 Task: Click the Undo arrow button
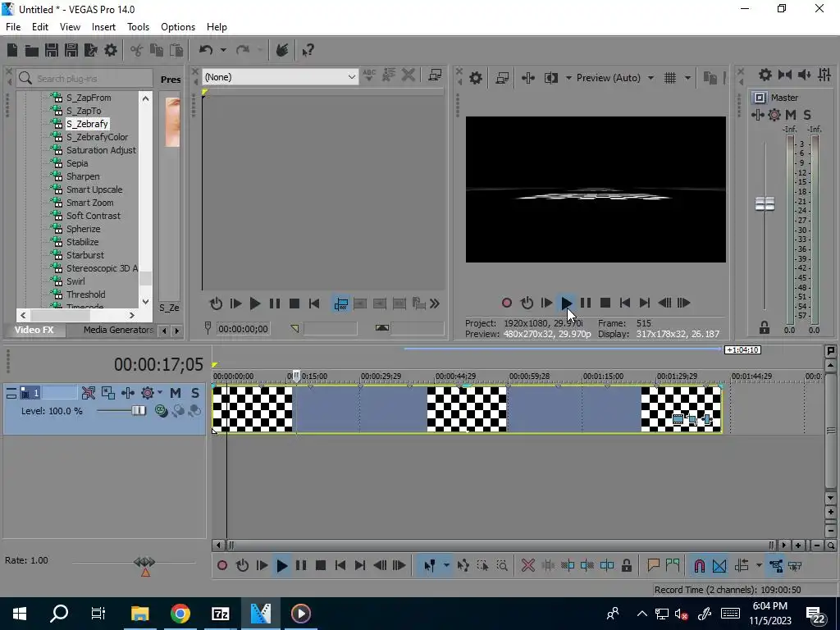pos(206,50)
